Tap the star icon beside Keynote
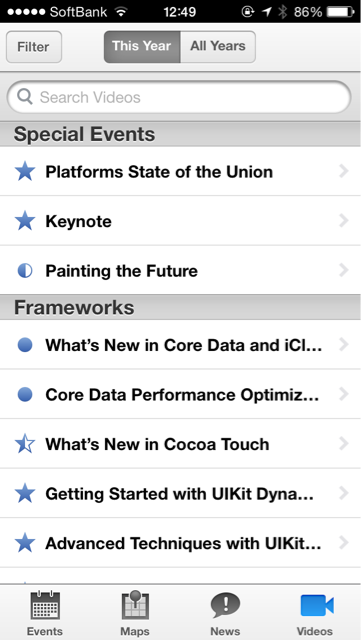Screen dimensions: 361x640 (x=25, y=221)
